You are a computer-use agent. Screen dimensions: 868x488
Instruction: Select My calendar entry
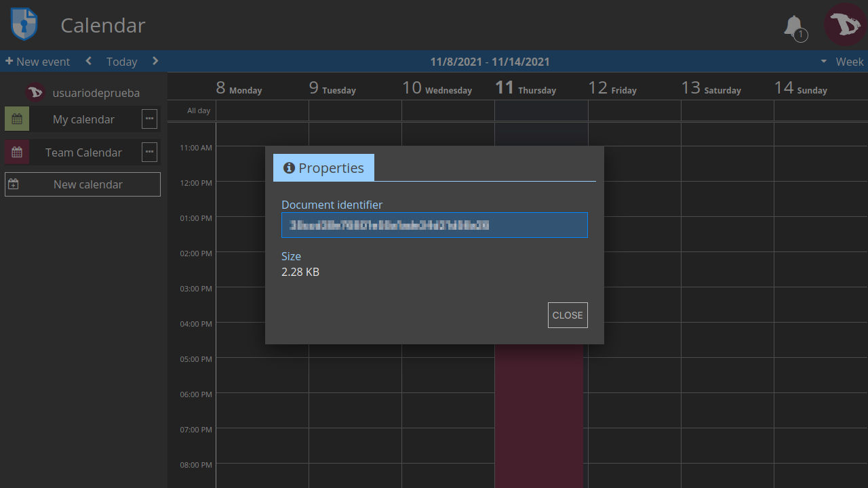pos(83,119)
